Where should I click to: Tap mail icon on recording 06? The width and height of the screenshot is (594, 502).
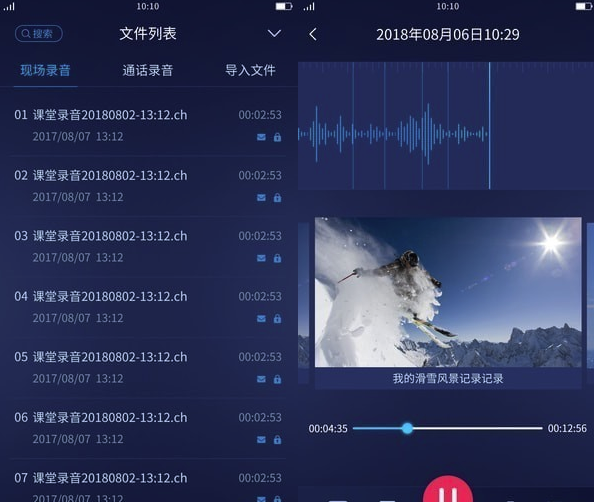(x=261, y=439)
